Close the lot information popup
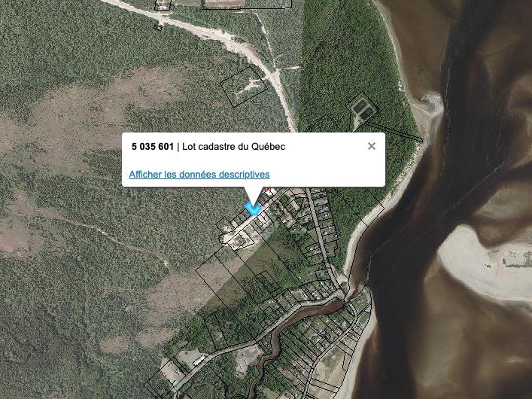This screenshot has width=532, height=399. 372,146
